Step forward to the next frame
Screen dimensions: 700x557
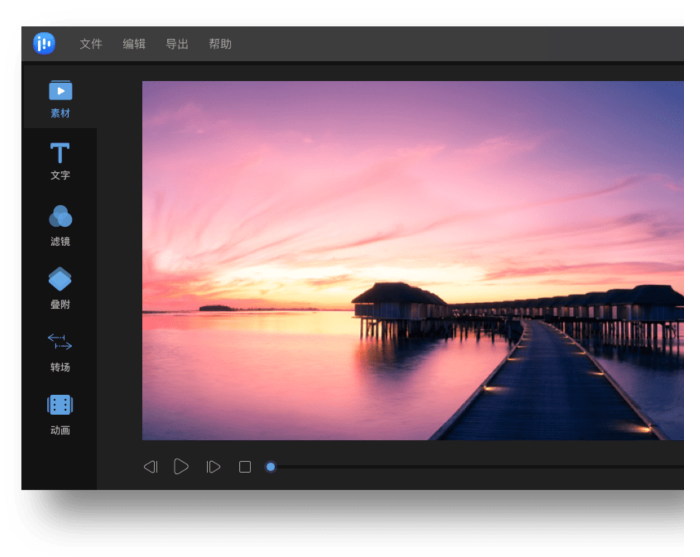[x=213, y=467]
